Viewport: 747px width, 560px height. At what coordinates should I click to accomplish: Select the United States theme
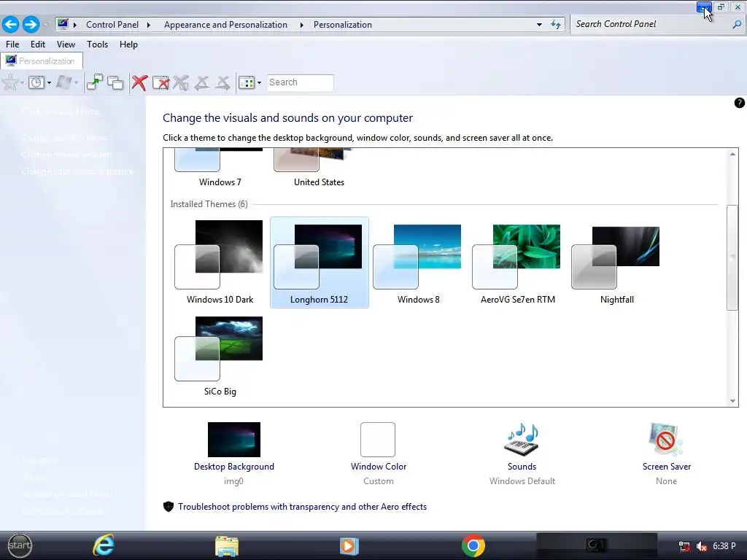[x=319, y=168]
